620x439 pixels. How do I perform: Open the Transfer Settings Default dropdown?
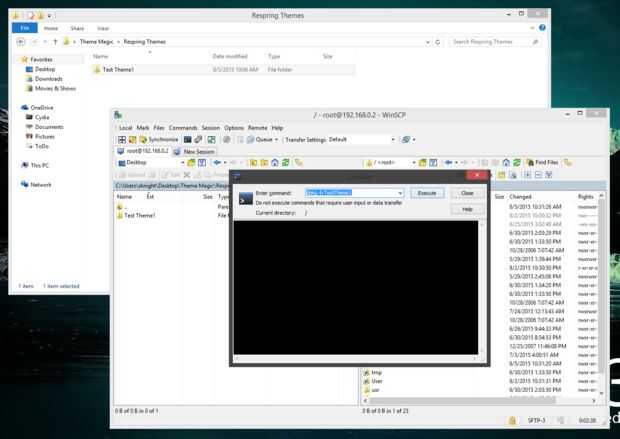393,140
